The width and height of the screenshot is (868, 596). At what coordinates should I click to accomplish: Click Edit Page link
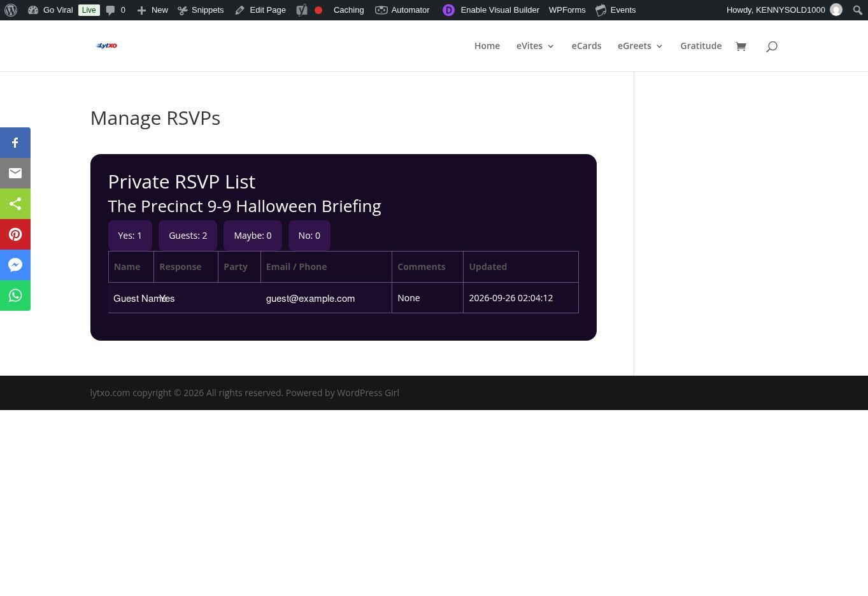tap(260, 10)
